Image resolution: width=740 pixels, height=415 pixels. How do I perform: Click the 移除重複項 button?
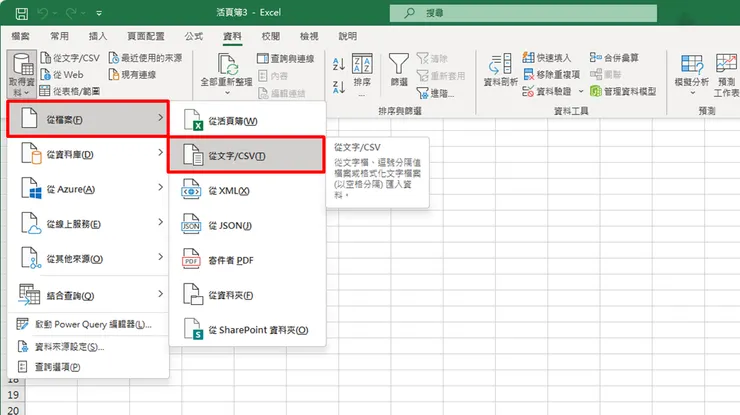pos(552,75)
